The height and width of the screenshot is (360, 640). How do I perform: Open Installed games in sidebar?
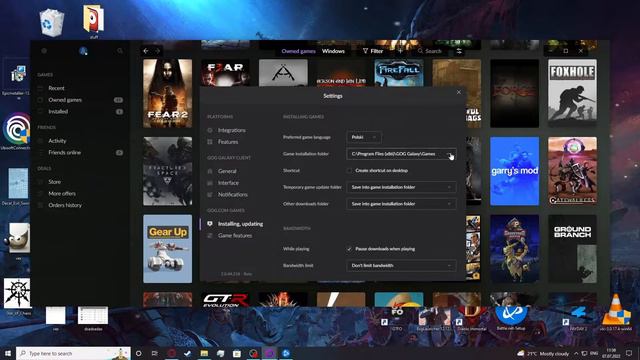(58, 111)
